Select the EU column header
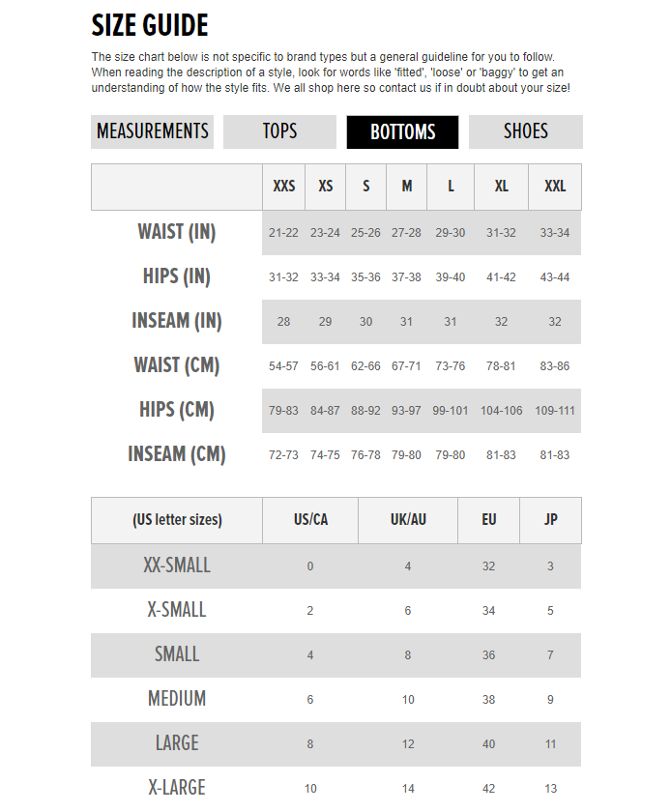Viewport: 671px width, 812px height. point(489,520)
